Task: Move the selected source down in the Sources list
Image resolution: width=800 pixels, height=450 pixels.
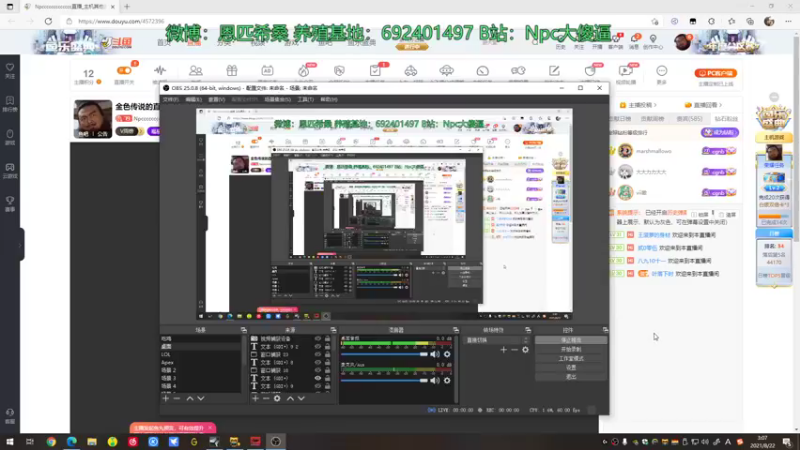Action: tap(301, 398)
